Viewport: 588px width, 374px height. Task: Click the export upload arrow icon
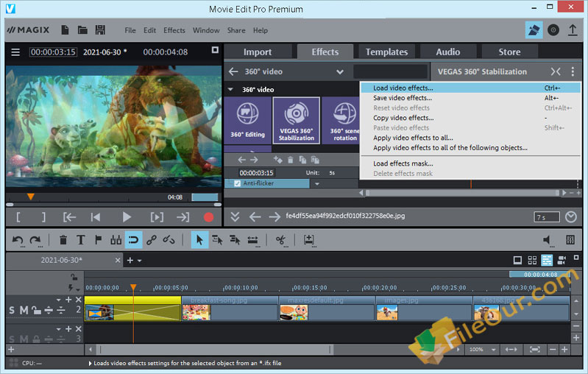pos(573,30)
